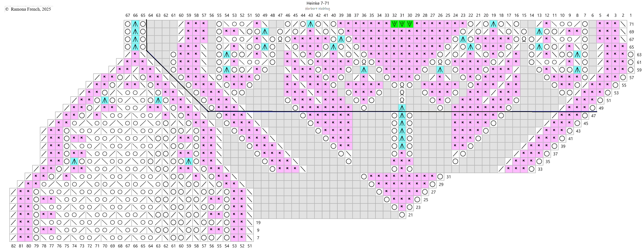Click the cyan decrease symbol in column 19, row 71
Image resolution: width=644 pixels, height=251 pixels.
click(x=493, y=24)
